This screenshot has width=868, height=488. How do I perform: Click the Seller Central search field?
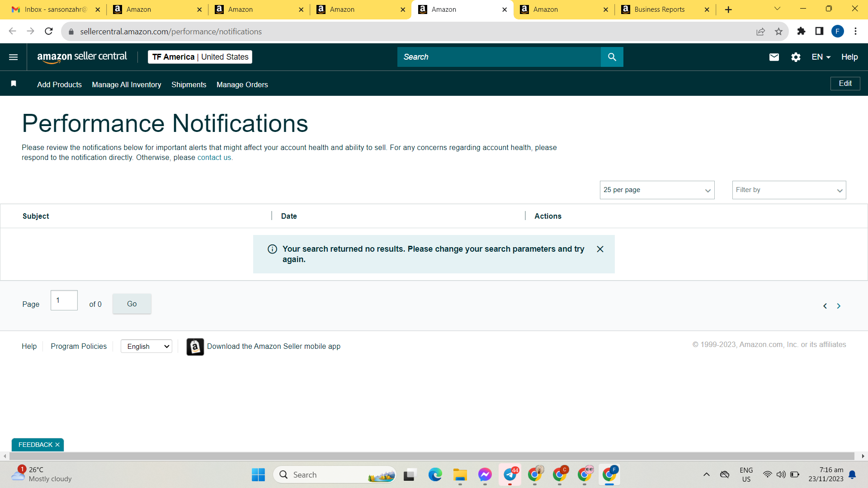point(499,57)
